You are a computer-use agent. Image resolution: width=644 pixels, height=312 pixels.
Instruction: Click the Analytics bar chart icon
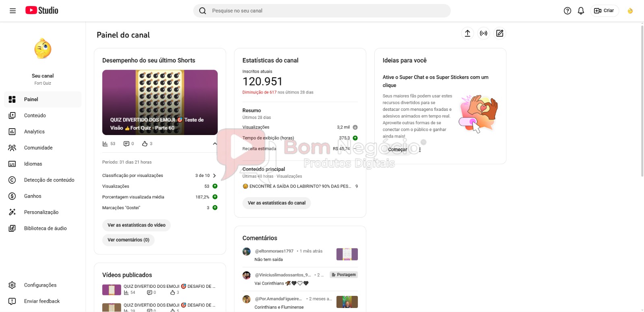click(x=12, y=132)
